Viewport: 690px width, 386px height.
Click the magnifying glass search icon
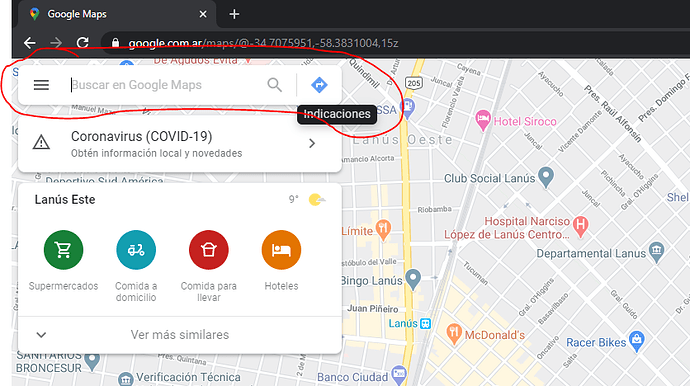tap(275, 85)
